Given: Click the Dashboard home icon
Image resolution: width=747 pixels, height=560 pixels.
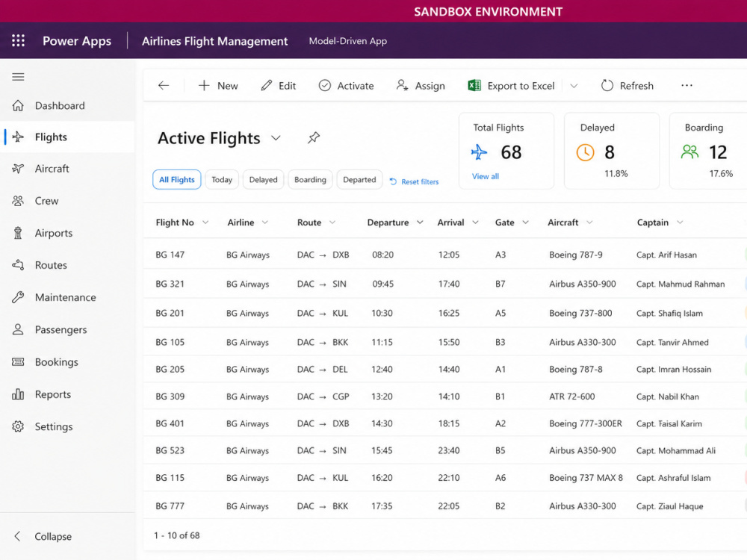Looking at the screenshot, I should [x=18, y=106].
